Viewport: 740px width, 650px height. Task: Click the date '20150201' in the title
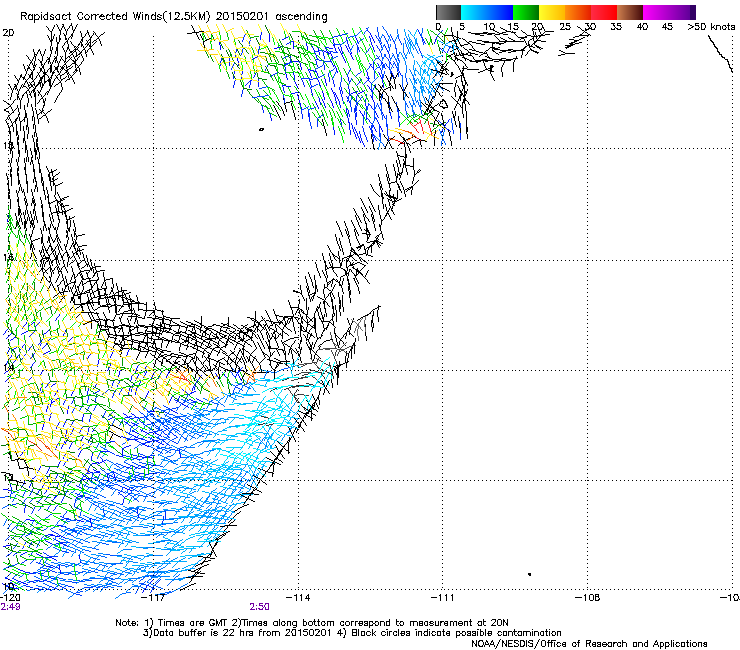point(242,16)
